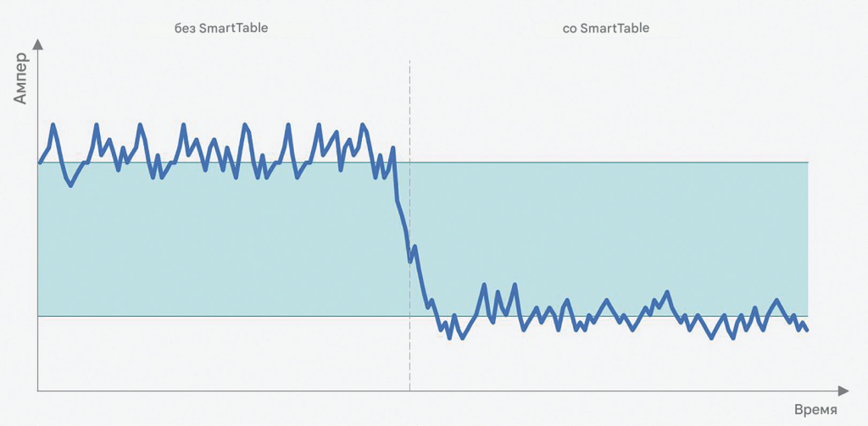Click the blue line's leftmost starting point
This screenshot has width=868, height=426.
point(40,162)
